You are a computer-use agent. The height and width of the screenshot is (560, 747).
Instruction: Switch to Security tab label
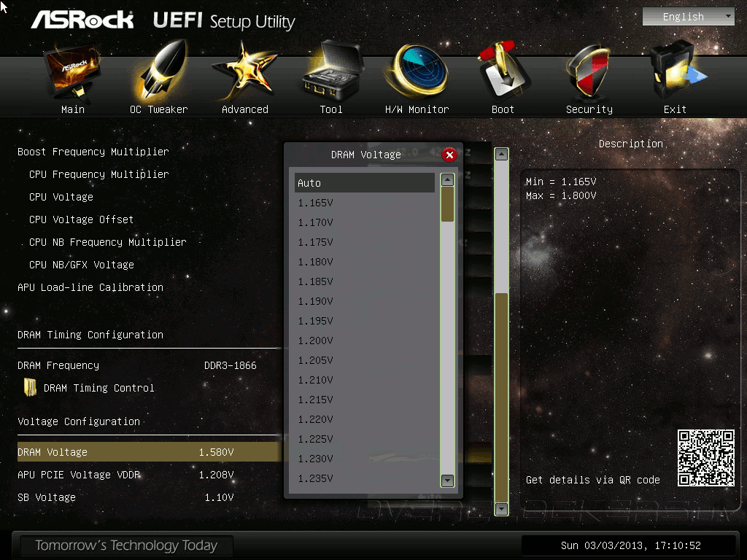[589, 109]
